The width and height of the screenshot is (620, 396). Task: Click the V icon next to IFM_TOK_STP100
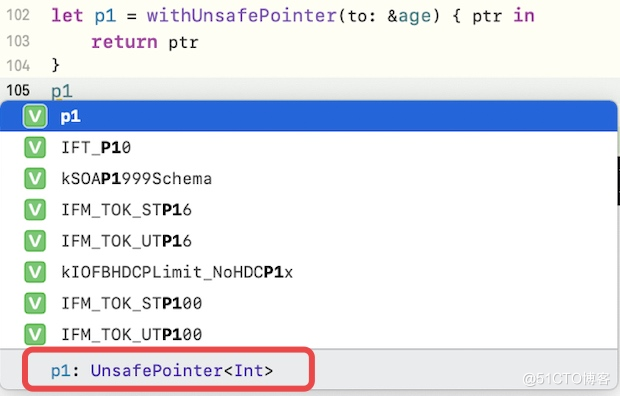(x=35, y=303)
